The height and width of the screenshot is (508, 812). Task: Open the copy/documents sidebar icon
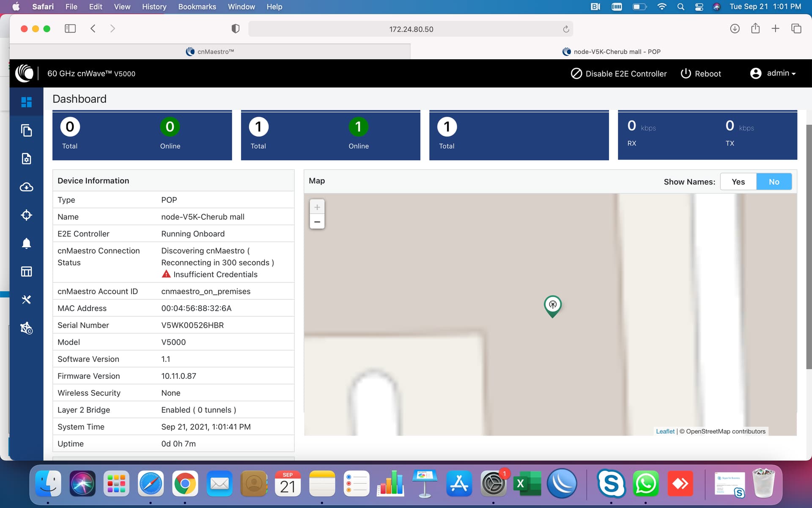[26, 130]
